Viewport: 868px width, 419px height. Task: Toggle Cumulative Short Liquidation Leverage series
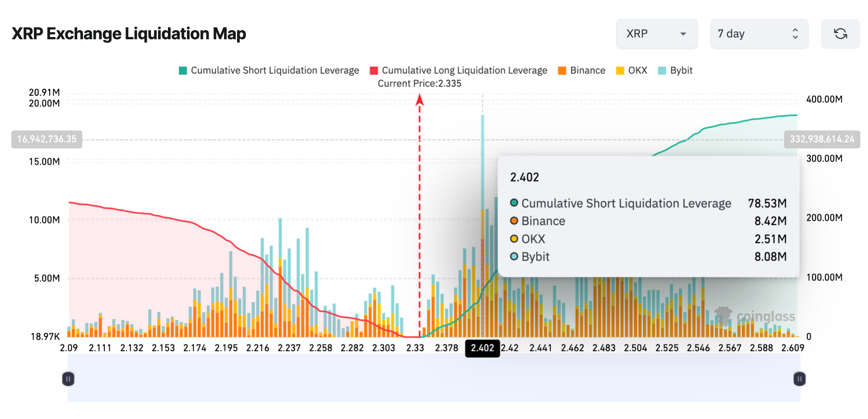pyautogui.click(x=275, y=70)
